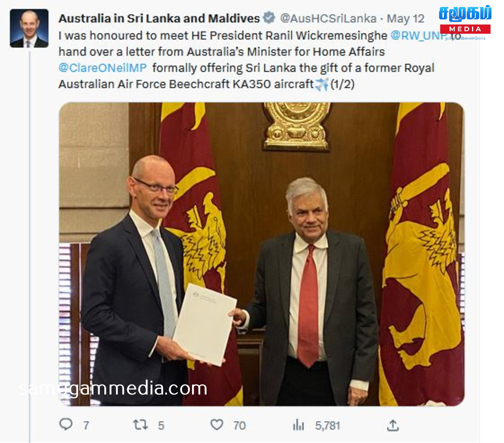Click the May 12 tweet date
The height and width of the screenshot is (443, 504).
(405, 19)
